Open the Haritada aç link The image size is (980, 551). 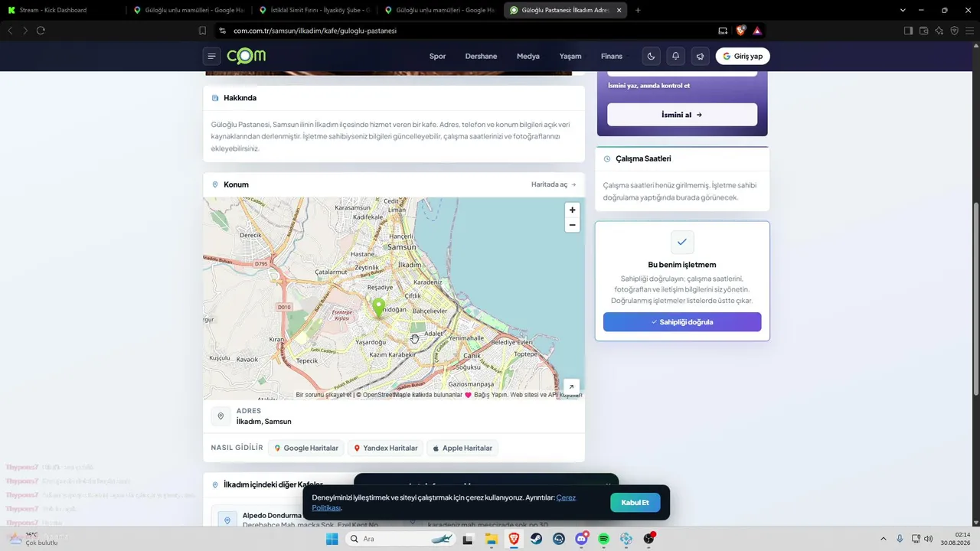pyautogui.click(x=554, y=184)
